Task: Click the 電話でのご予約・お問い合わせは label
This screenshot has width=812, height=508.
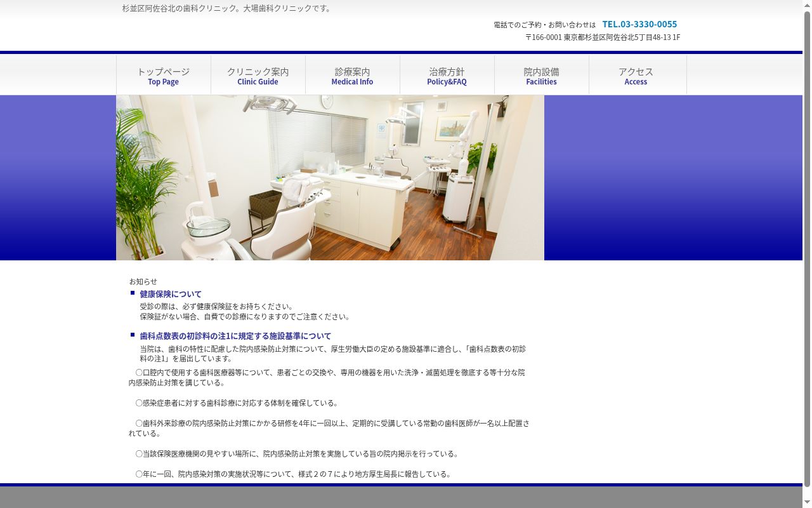Action: click(545, 25)
